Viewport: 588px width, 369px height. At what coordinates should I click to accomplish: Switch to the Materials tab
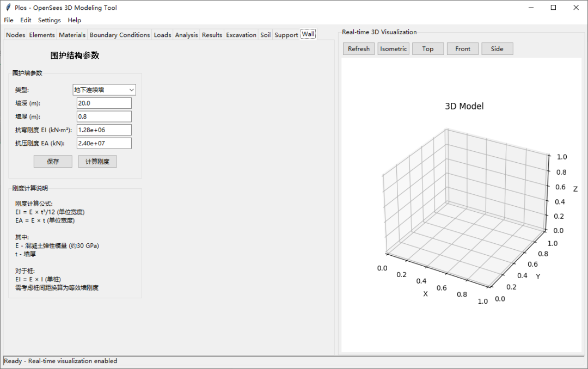click(x=72, y=35)
